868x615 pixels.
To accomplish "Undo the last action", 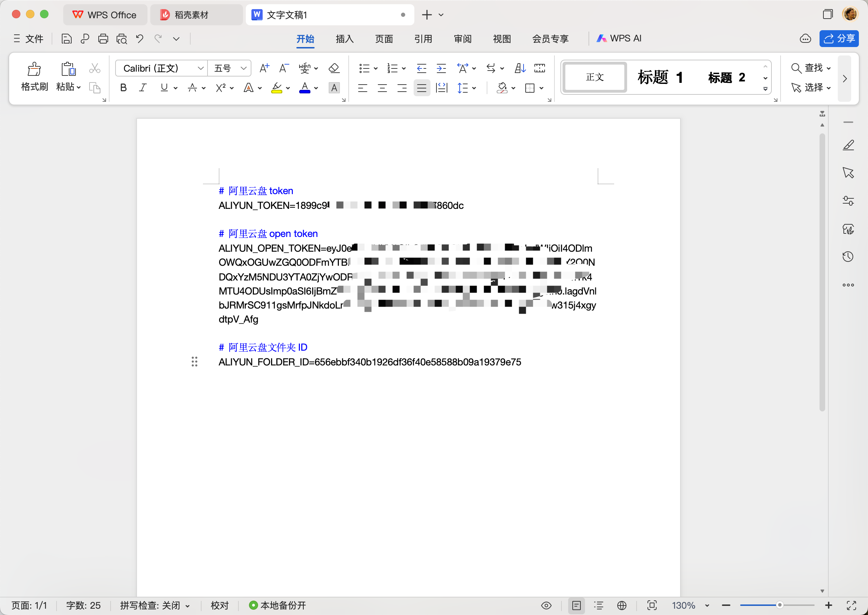I will pos(140,39).
